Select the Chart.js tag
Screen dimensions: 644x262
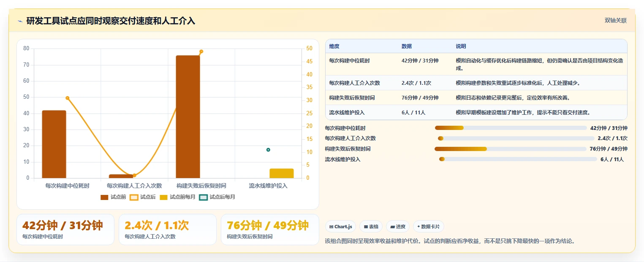340,227
